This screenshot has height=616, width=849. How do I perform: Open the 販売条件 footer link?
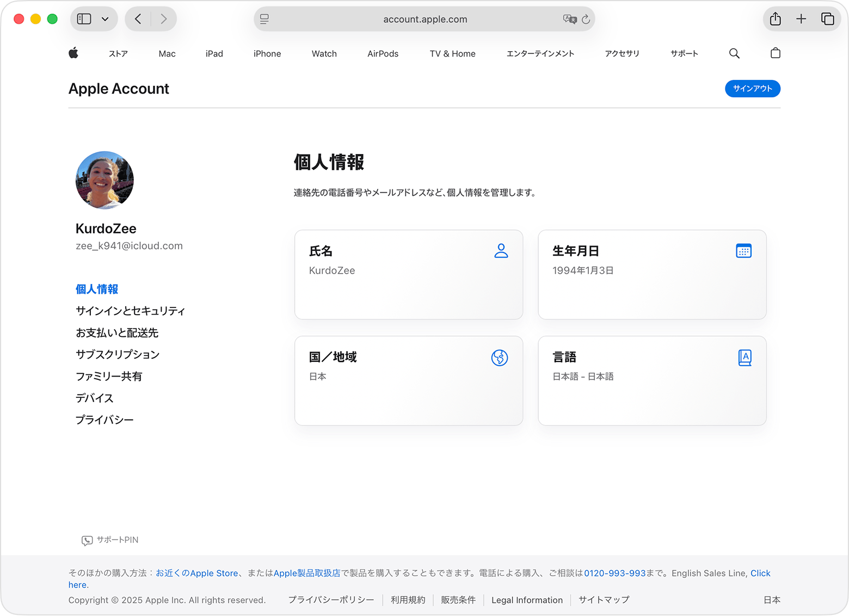pos(458,600)
